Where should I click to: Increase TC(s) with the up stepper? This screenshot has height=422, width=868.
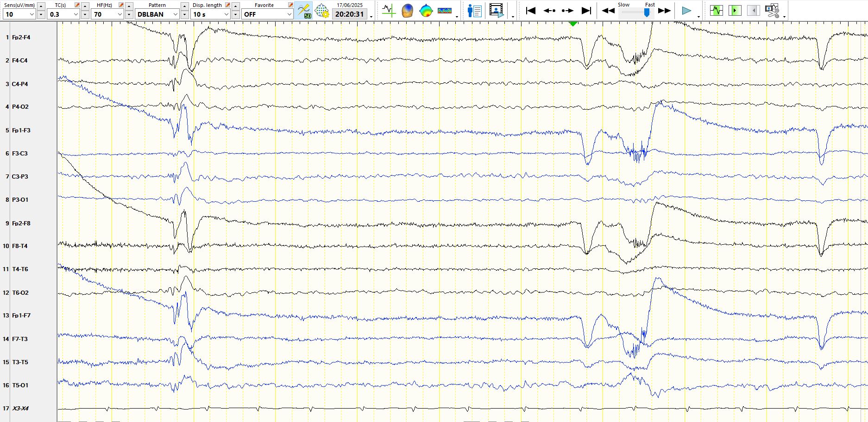[x=85, y=6]
